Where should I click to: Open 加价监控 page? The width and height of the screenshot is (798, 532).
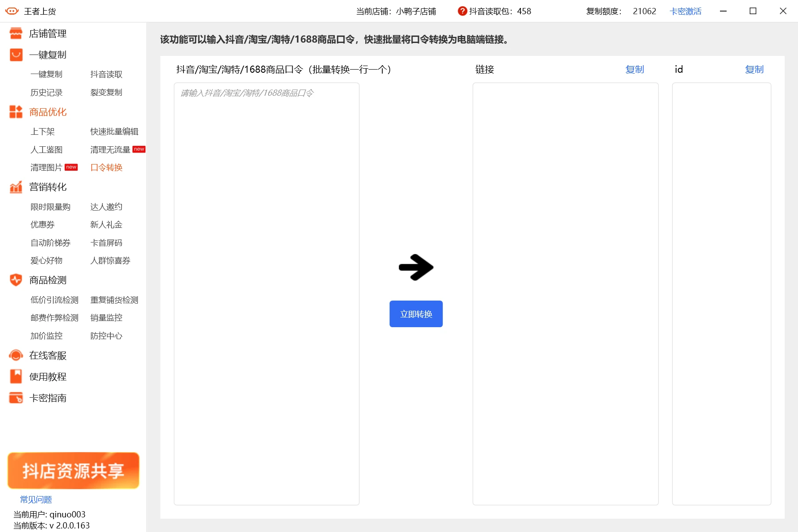pos(47,336)
